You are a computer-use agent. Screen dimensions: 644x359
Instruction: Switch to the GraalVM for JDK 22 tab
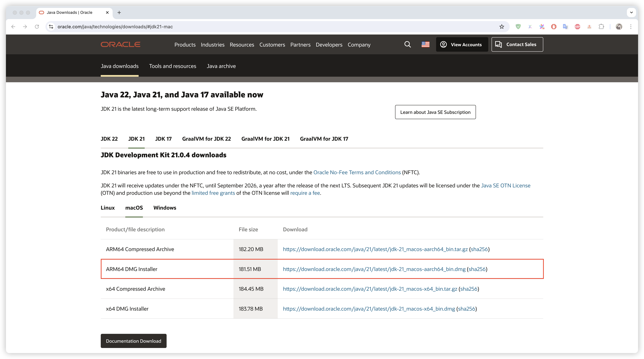point(206,139)
